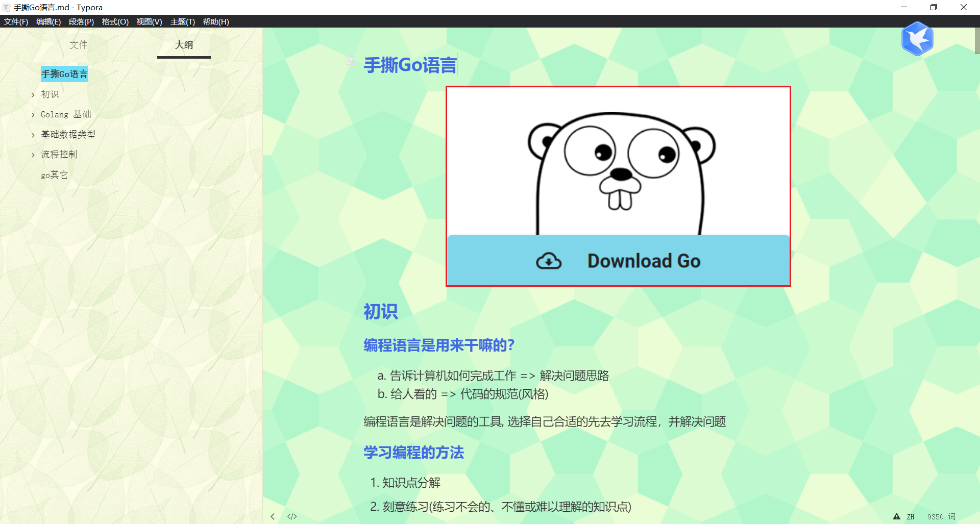Click the list item 2. 刻意练习

[x=501, y=507]
